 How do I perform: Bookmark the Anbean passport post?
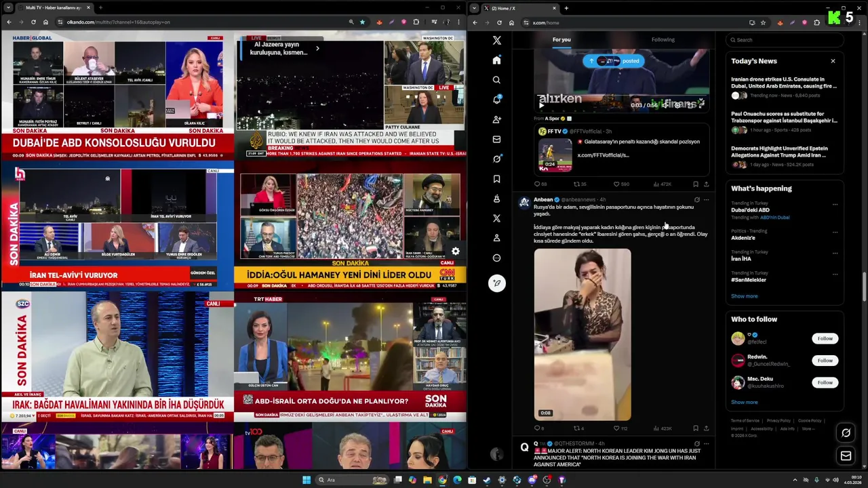click(696, 428)
